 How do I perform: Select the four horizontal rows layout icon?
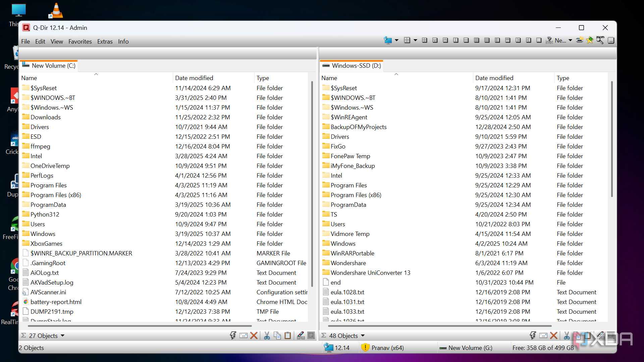tap(487, 40)
